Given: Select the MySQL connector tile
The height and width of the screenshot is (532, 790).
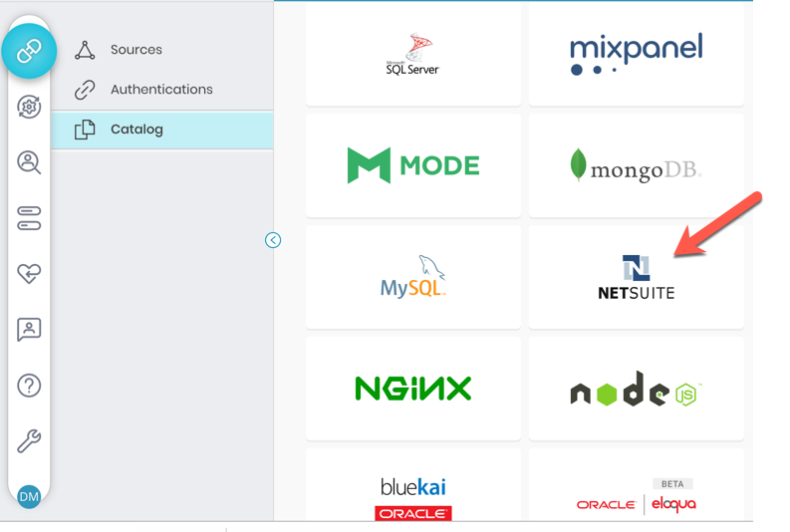Looking at the screenshot, I should [412, 276].
